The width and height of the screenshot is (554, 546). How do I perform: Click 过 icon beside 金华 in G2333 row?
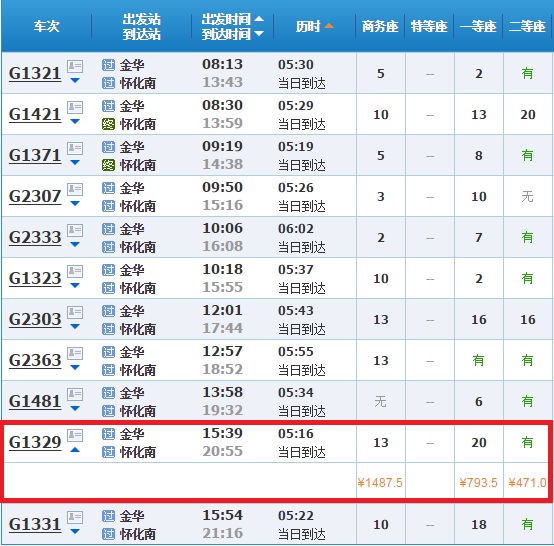108,229
